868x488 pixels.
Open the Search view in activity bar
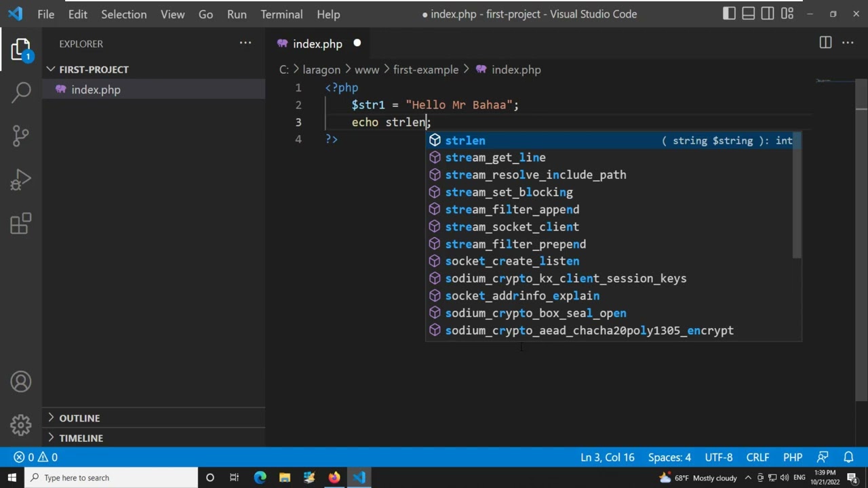coord(21,92)
